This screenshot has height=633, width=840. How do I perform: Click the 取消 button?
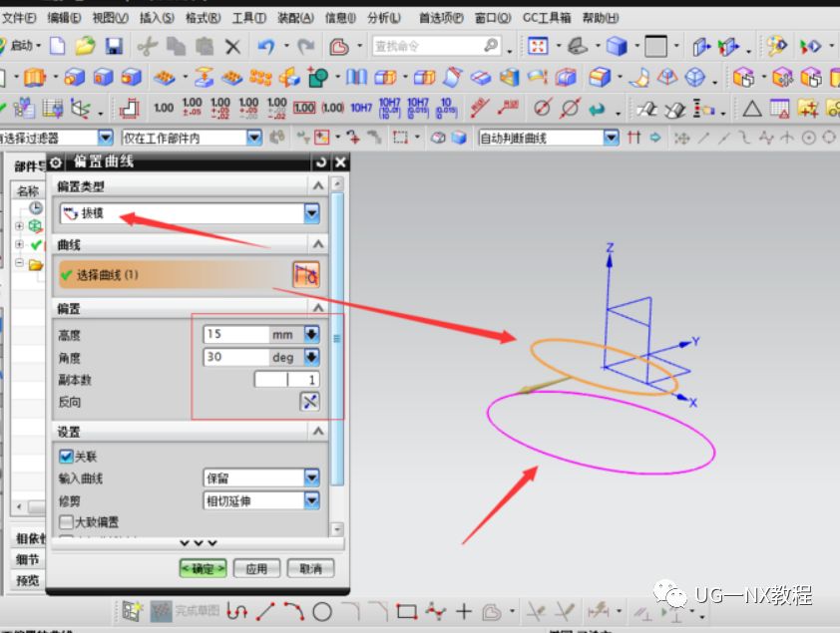tap(310, 568)
